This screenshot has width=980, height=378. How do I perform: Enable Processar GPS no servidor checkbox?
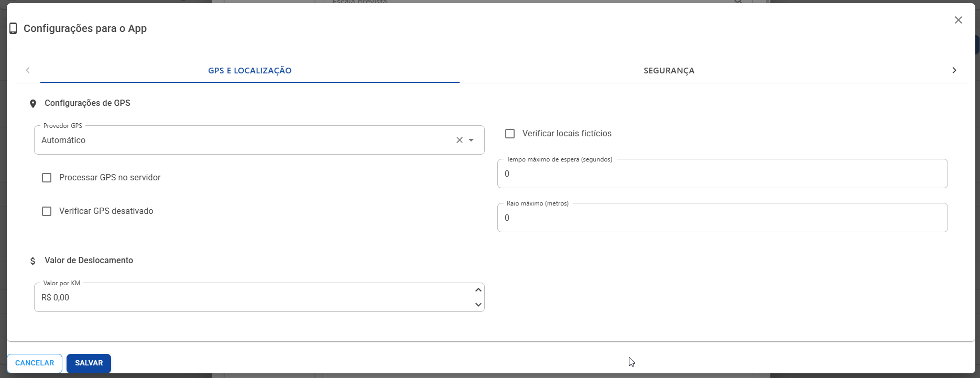(47, 178)
